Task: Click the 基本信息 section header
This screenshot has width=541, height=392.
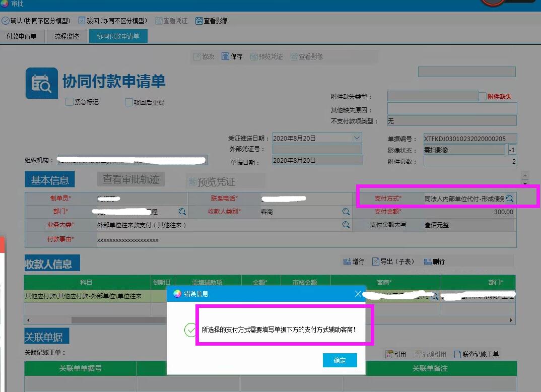Action: click(50, 179)
